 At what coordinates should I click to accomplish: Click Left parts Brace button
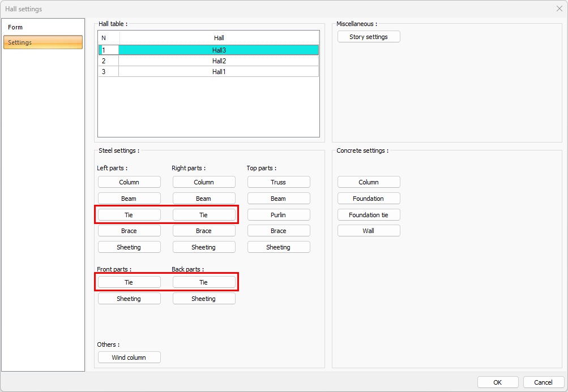point(129,231)
